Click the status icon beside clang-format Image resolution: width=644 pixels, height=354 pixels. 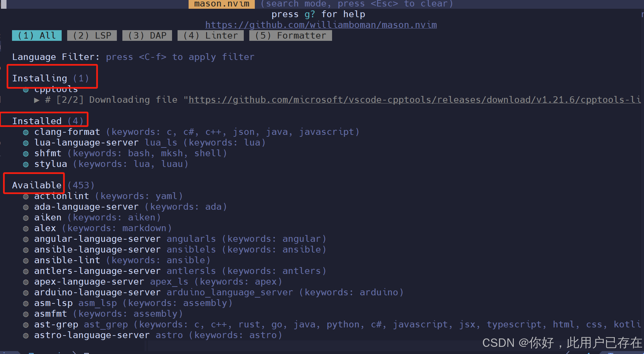26,132
